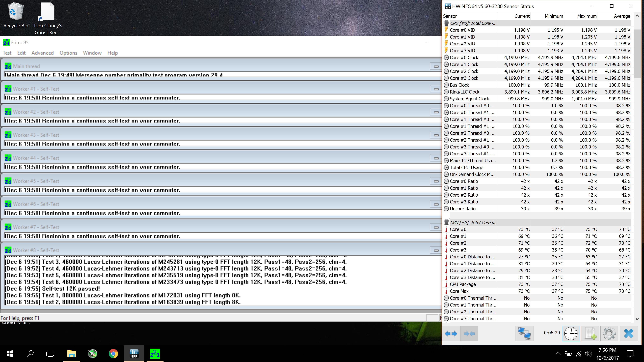
Task: Minimize the Worker #4 Self-Test window
Action: [436, 158]
